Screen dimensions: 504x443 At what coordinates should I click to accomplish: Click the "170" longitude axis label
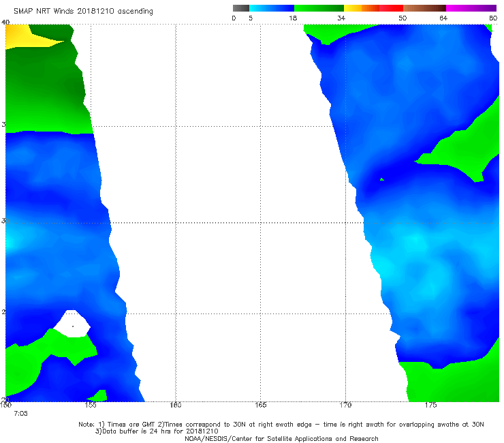(x=345, y=405)
